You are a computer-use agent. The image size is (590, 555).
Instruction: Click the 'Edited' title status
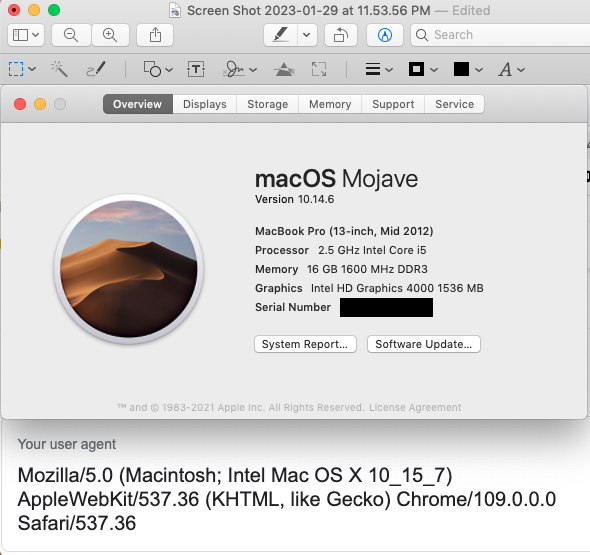pos(471,11)
